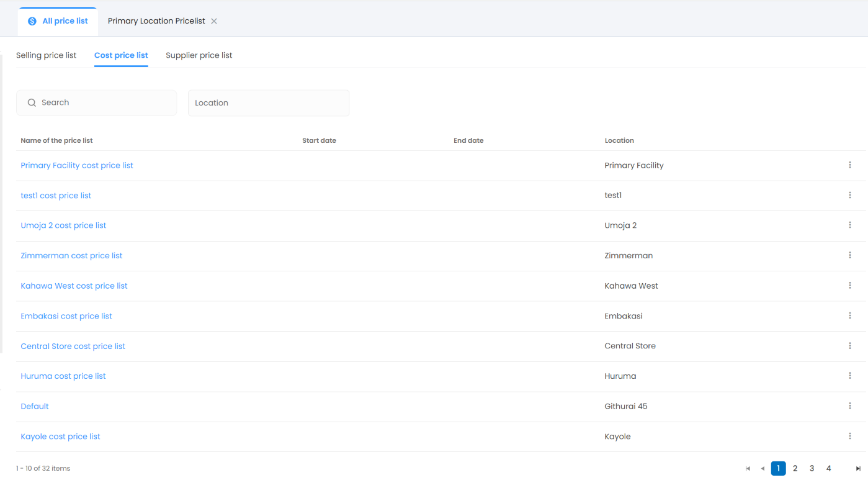
Task: Close the Primary Location Pricelist tab
Action: tap(214, 21)
